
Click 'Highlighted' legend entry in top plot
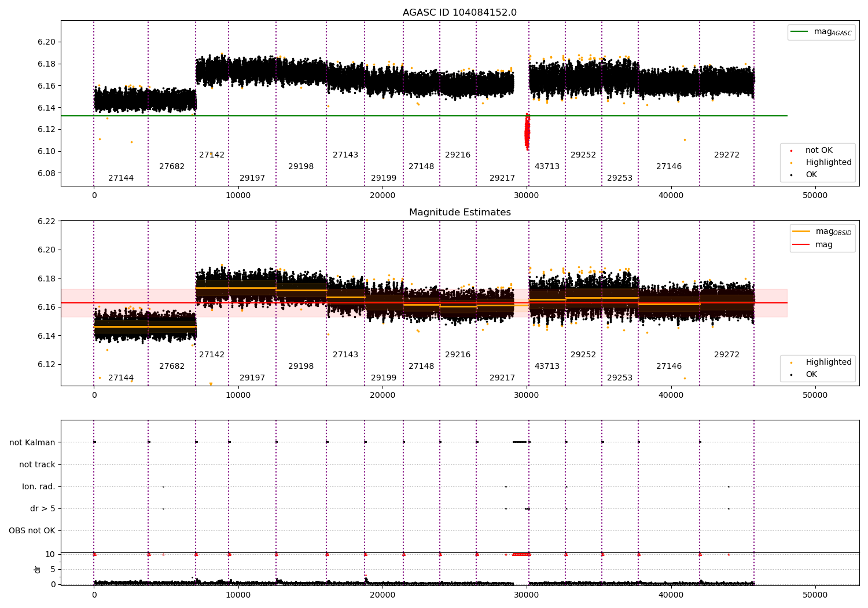(x=821, y=163)
